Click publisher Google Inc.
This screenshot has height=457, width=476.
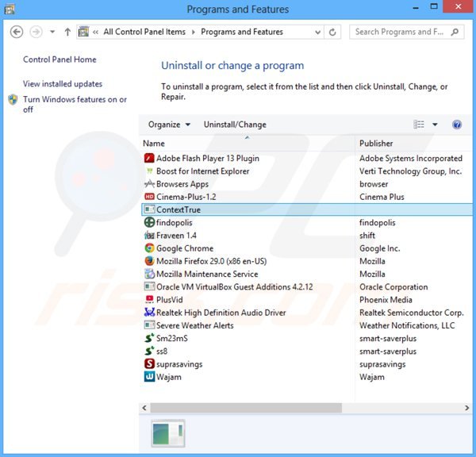tap(379, 248)
